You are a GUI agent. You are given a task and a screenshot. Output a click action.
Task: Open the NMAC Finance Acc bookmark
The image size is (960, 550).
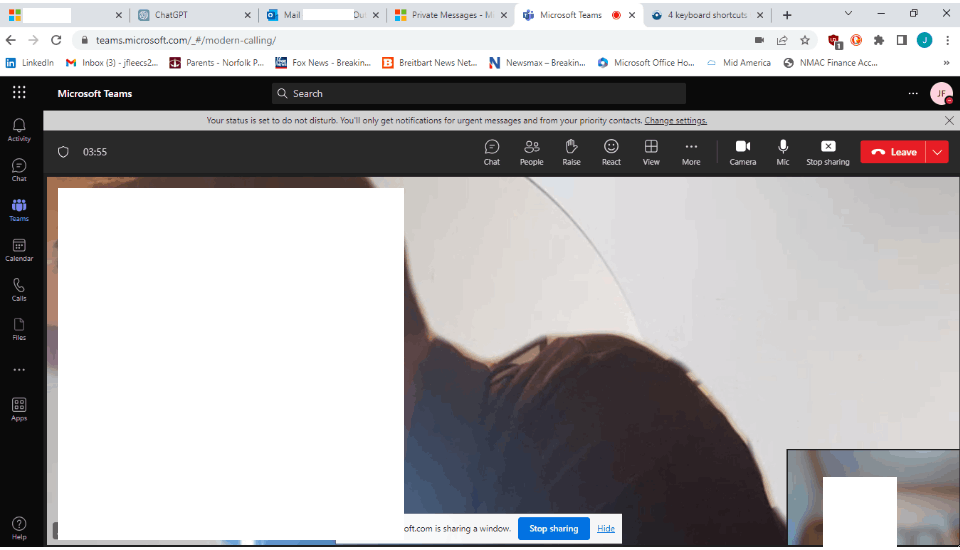point(830,62)
